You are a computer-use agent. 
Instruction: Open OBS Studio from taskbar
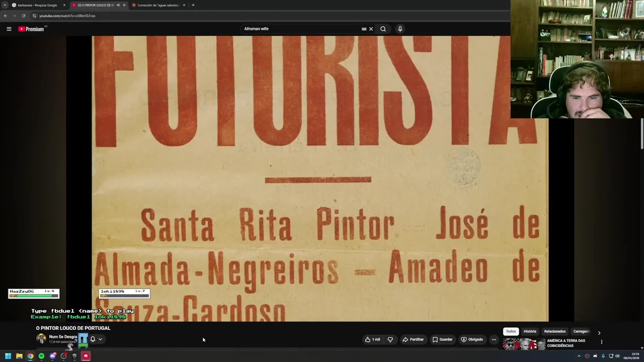point(63,356)
